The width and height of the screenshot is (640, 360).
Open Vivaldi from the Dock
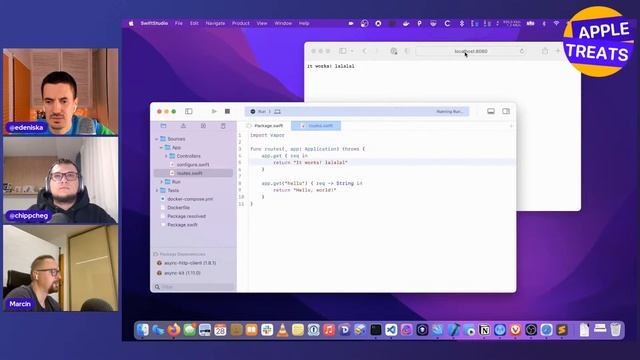click(x=516, y=330)
